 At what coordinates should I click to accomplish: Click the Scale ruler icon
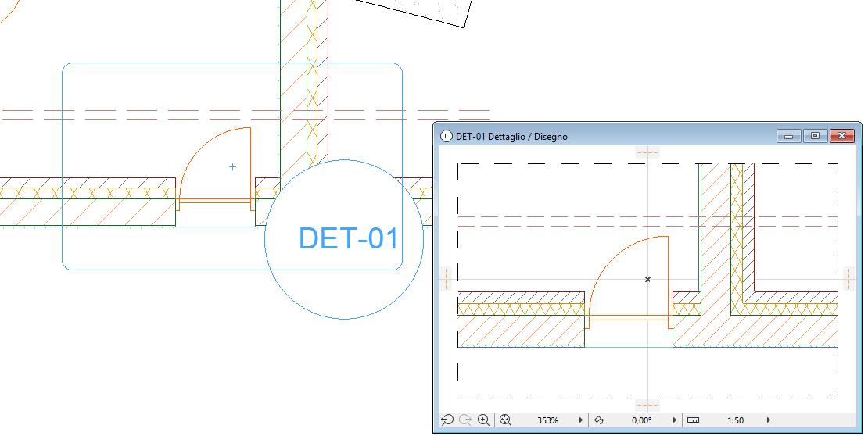(693, 420)
